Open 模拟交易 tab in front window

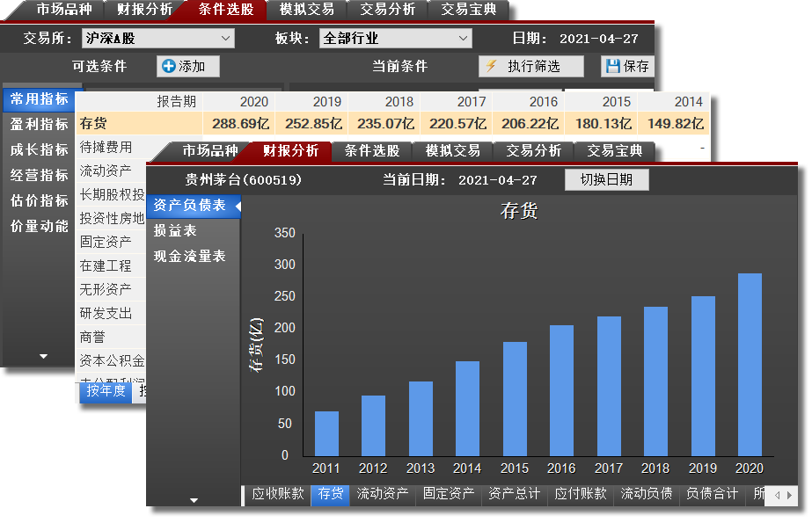[x=452, y=150]
